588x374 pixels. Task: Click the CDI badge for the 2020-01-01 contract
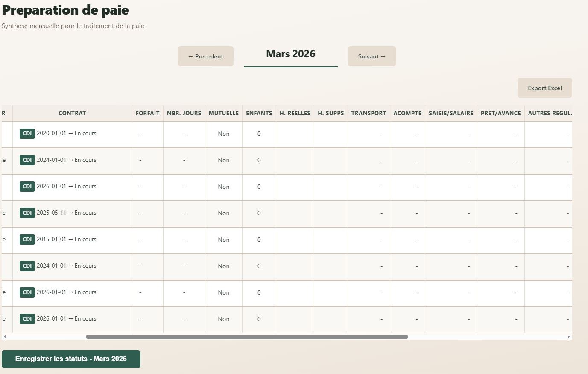pyautogui.click(x=27, y=134)
